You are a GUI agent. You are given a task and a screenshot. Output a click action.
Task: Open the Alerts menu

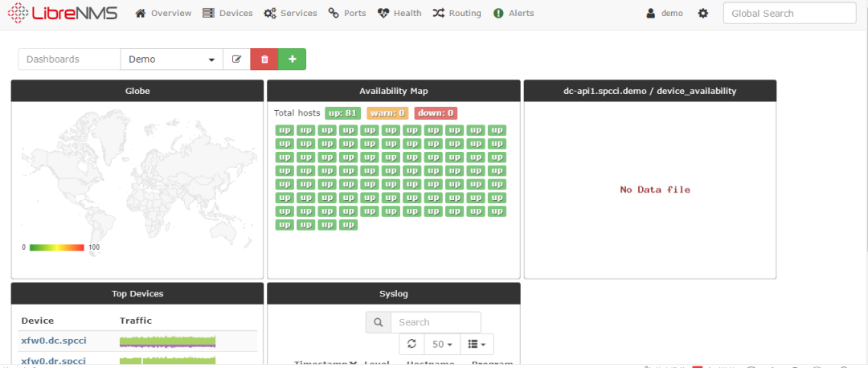click(x=514, y=14)
